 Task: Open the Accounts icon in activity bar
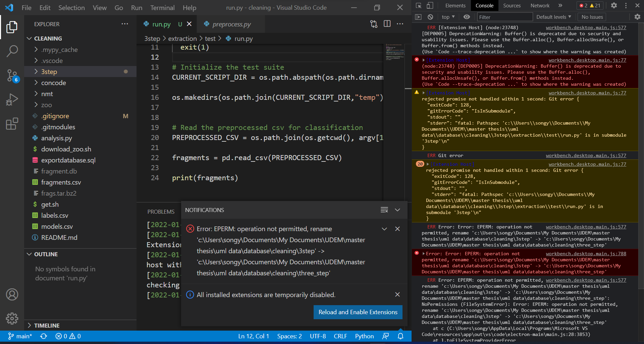click(12, 294)
